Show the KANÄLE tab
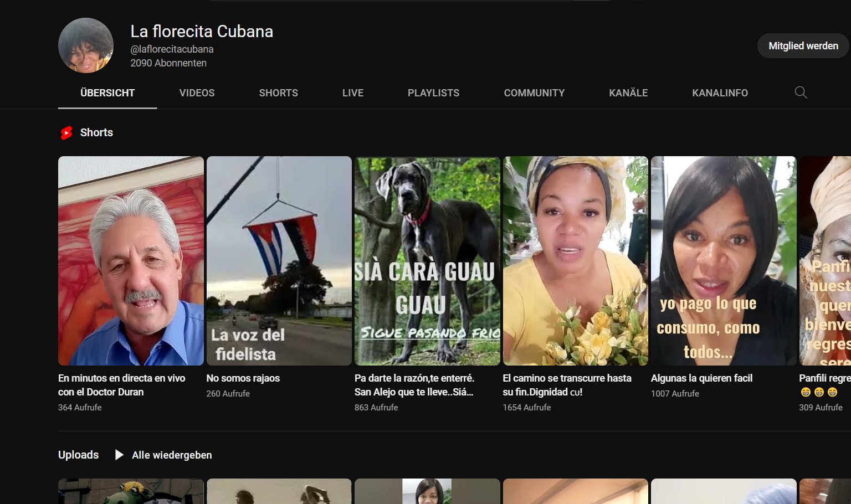The height and width of the screenshot is (504, 851). point(628,93)
